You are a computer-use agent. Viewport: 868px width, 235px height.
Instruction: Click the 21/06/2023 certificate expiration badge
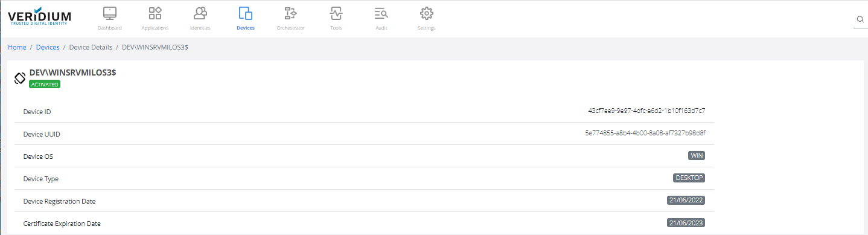[686, 223]
